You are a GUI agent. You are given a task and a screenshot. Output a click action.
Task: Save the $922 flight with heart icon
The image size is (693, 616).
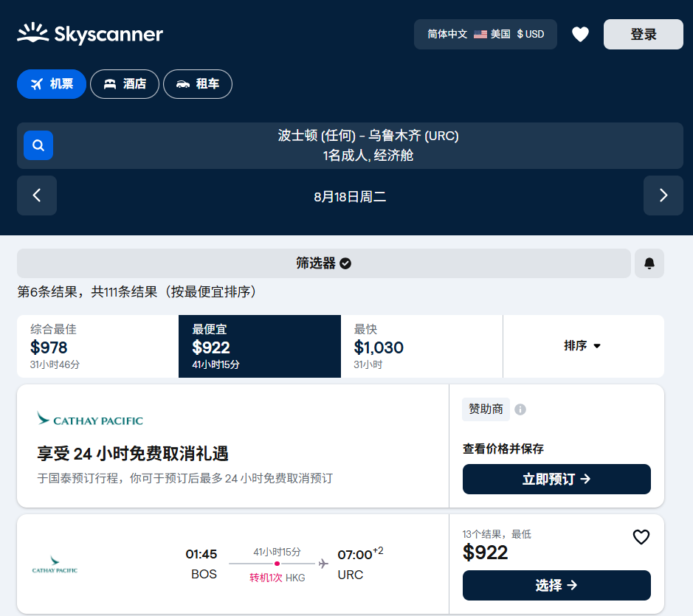[641, 537]
